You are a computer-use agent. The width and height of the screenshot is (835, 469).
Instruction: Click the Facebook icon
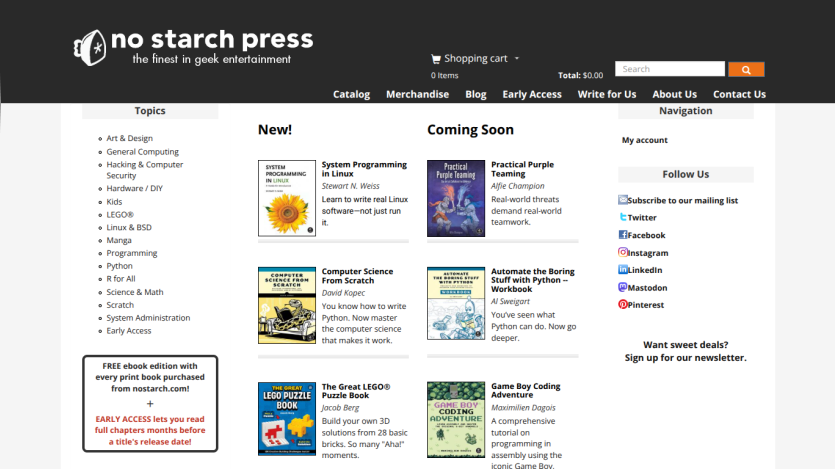coord(623,234)
